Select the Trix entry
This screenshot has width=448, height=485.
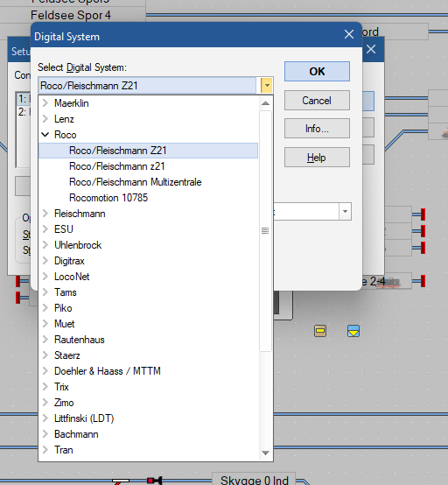point(61,387)
